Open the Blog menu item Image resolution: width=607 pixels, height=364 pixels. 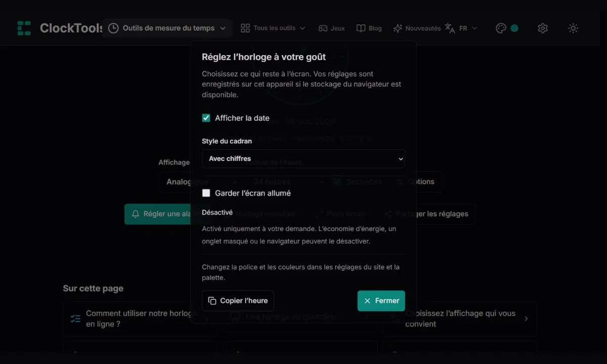coord(369,28)
